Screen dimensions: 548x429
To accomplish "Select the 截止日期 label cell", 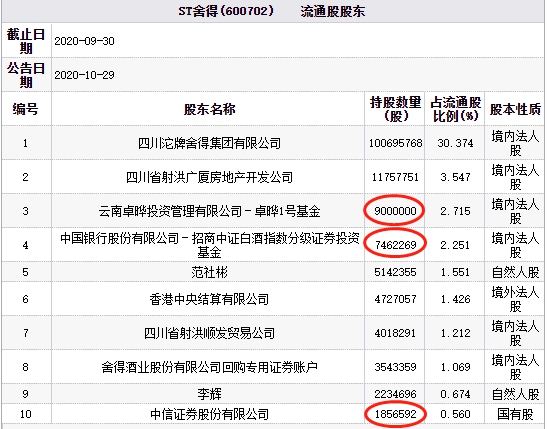I will (x=26, y=41).
